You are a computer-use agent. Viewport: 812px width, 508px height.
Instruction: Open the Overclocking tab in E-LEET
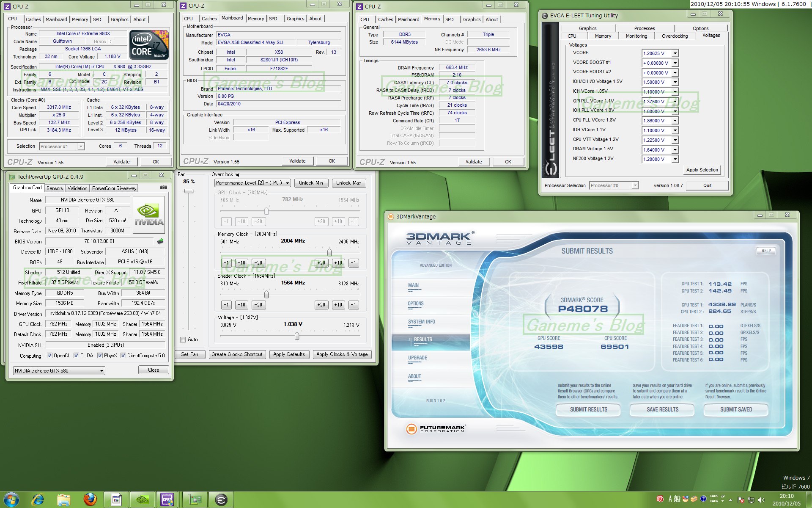click(675, 36)
